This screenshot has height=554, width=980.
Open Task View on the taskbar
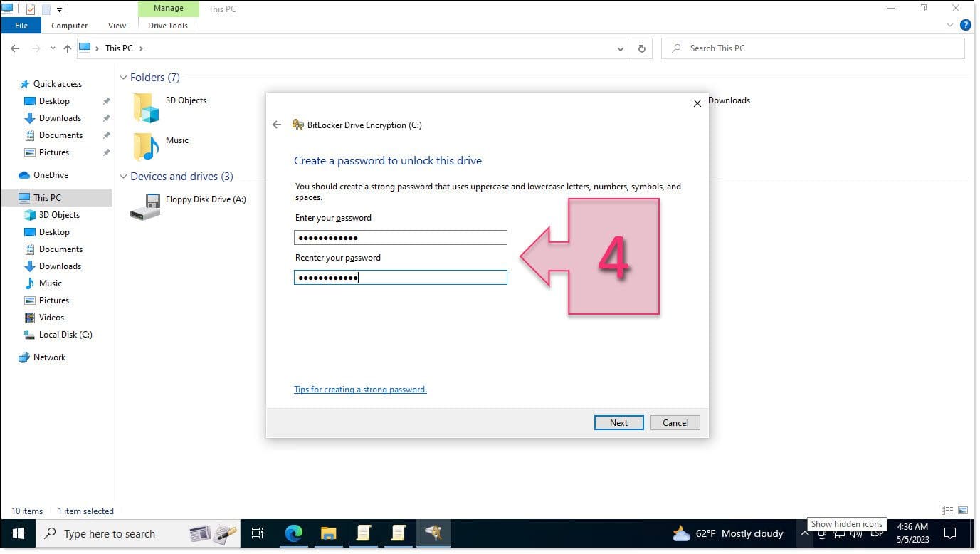[x=258, y=533]
